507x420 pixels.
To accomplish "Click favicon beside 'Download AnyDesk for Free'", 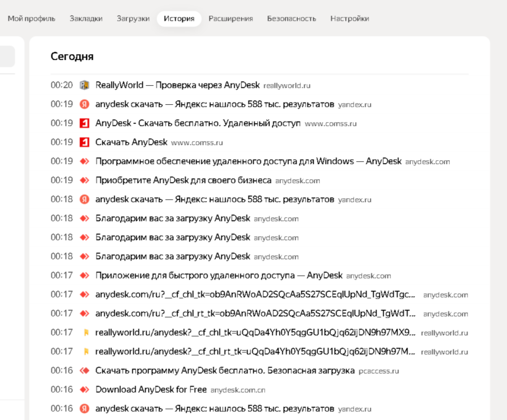I will pyautogui.click(x=85, y=390).
